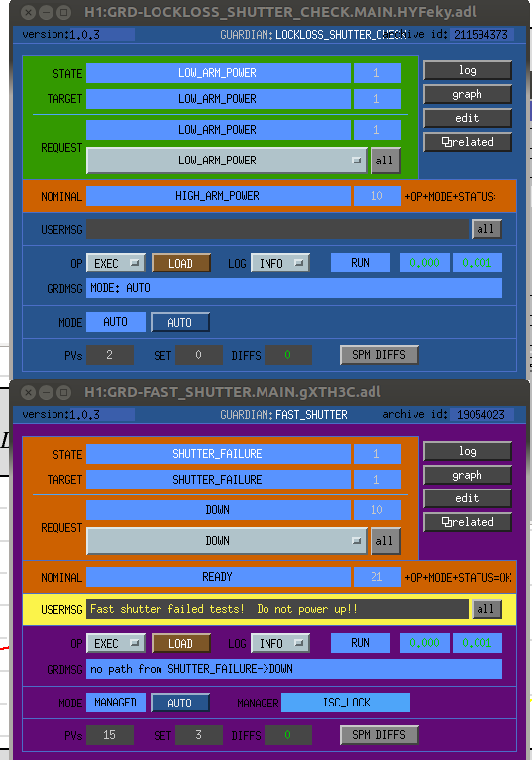Click RUN status in FAST_SHUTTER window

pyautogui.click(x=361, y=643)
